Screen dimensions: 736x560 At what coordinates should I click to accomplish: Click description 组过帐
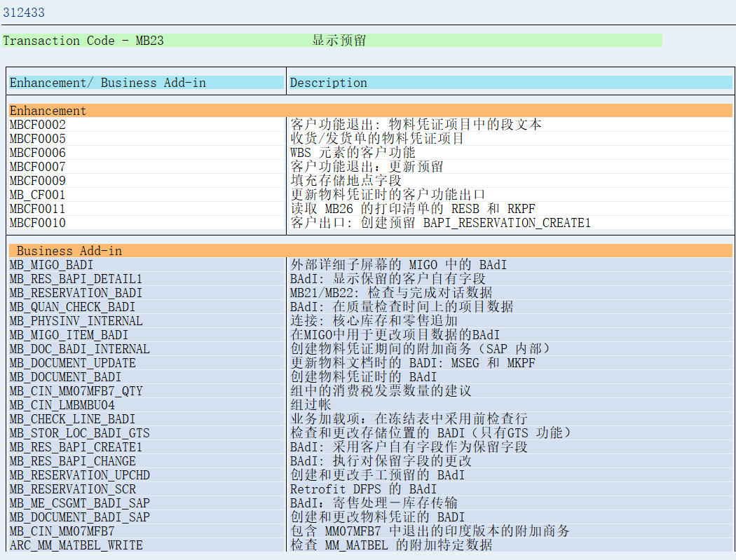[x=311, y=405]
